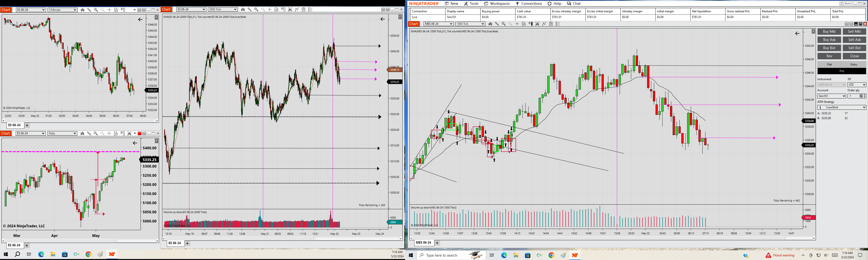Open Properties list icon in 2000 Tick chart
This screenshot has width=868, height=260.
[310, 9]
